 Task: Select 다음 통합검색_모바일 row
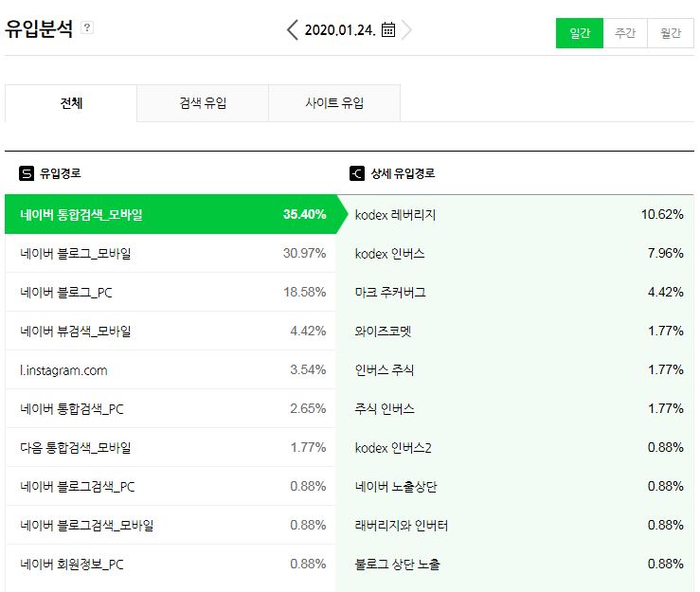pyautogui.click(x=171, y=447)
